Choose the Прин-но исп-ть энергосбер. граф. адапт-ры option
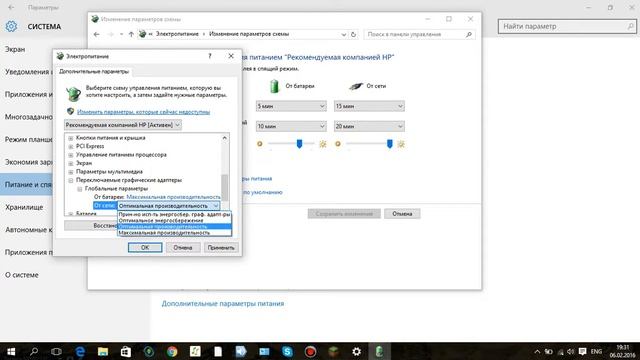The image size is (640, 360). tap(174, 214)
